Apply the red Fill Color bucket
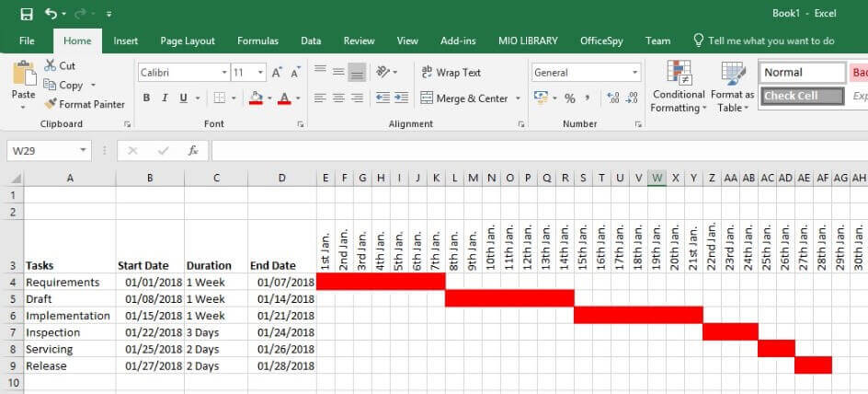Image resolution: width=868 pixels, height=394 pixels. (256, 98)
